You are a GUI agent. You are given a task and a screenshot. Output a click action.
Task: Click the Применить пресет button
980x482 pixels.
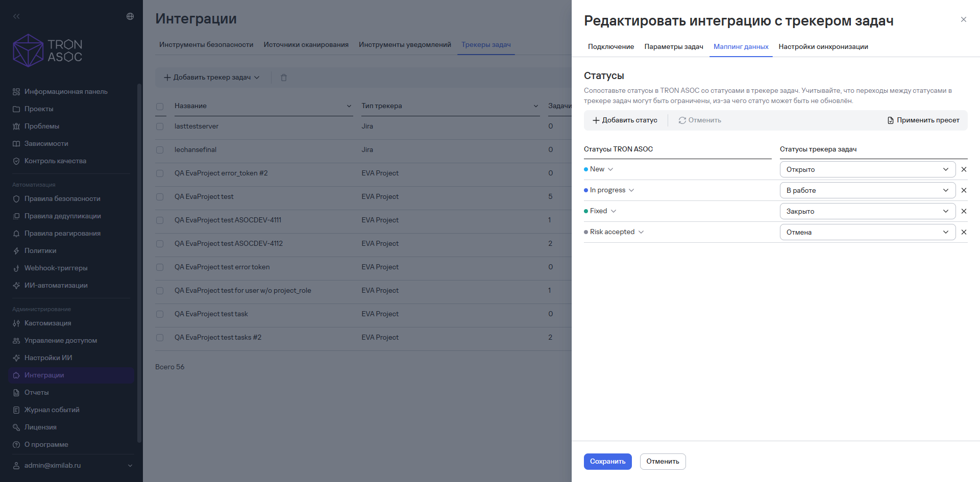tap(923, 120)
